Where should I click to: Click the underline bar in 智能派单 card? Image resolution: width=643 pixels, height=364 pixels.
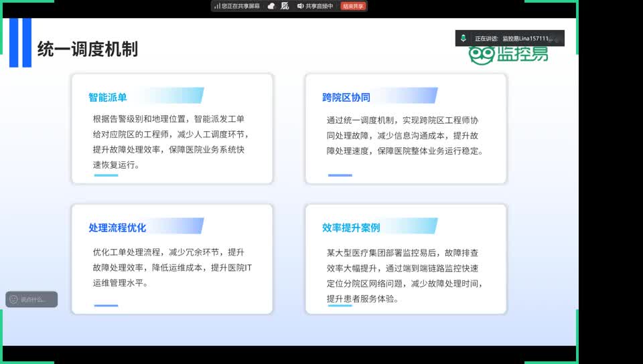106,175
